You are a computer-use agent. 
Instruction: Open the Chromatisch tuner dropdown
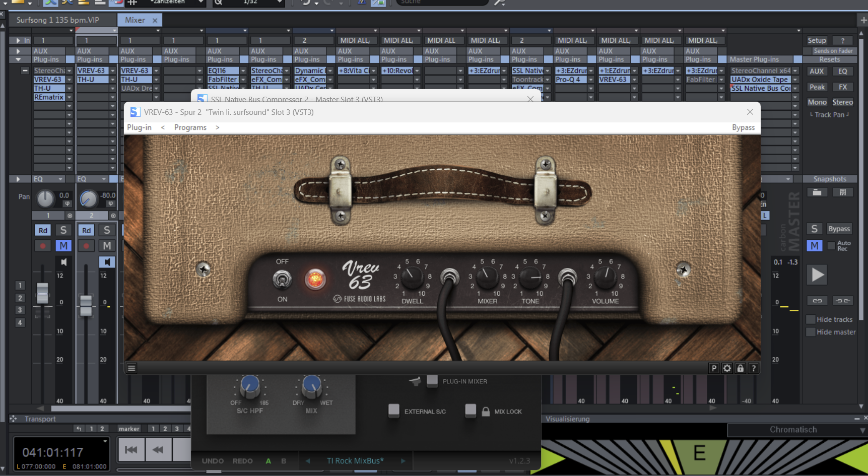click(862, 430)
